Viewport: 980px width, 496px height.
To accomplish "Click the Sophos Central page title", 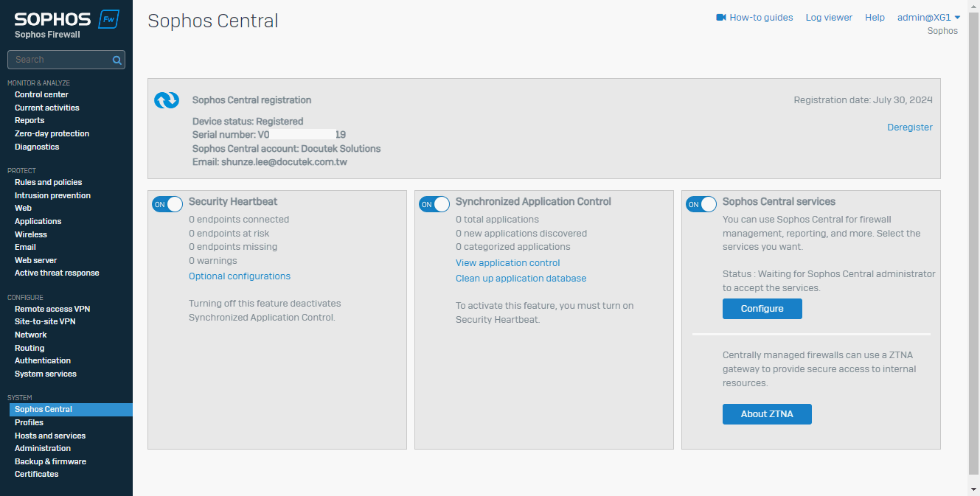I will click(x=213, y=21).
